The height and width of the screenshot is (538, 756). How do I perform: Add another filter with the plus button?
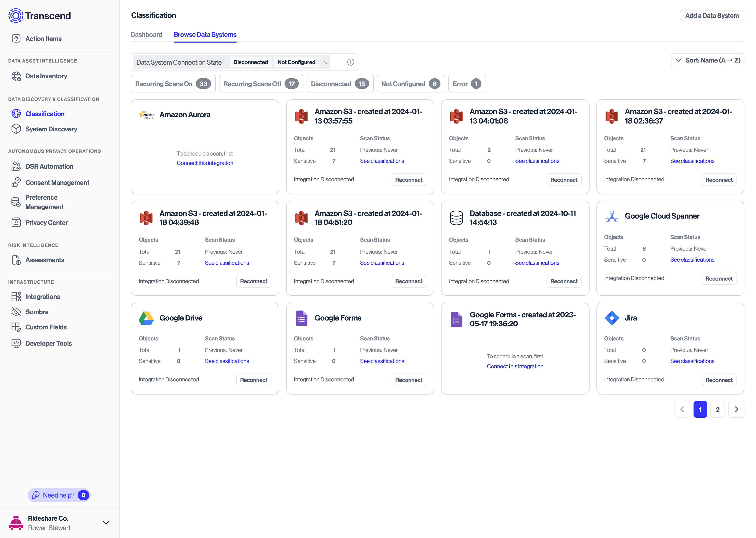(350, 62)
